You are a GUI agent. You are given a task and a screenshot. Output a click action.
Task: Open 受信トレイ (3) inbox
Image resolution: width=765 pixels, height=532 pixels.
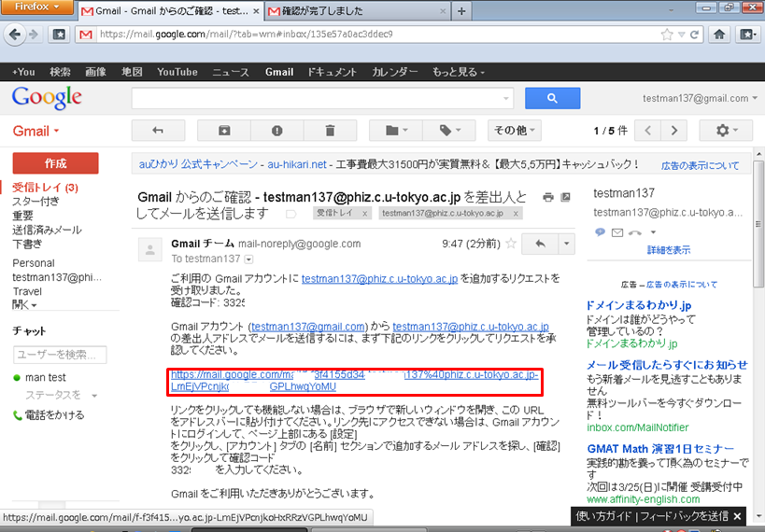[45, 188]
